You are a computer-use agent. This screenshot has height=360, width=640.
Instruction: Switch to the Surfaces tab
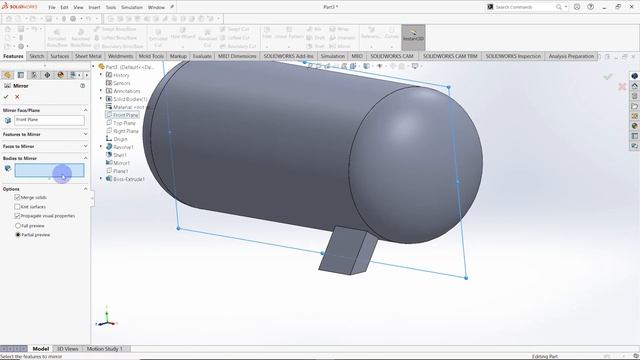(x=60, y=56)
